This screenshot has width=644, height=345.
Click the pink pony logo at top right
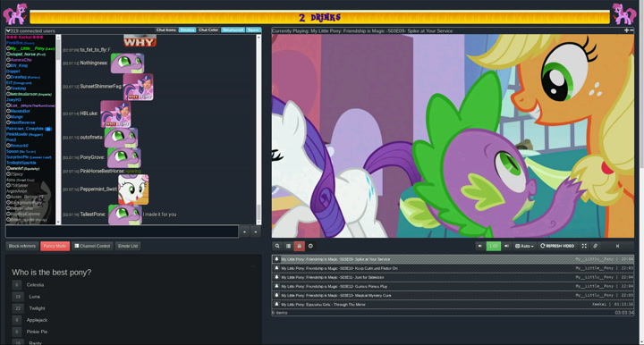click(x=624, y=14)
